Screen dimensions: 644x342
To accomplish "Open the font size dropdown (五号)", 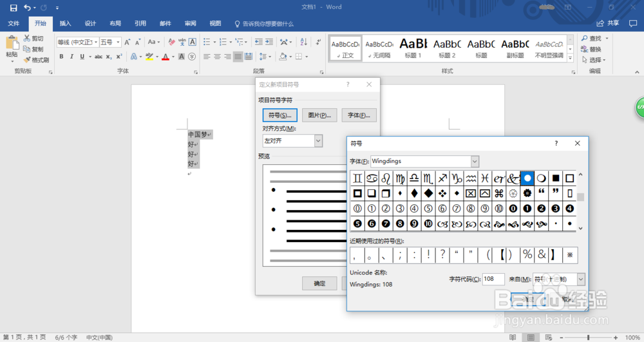I will (118, 43).
